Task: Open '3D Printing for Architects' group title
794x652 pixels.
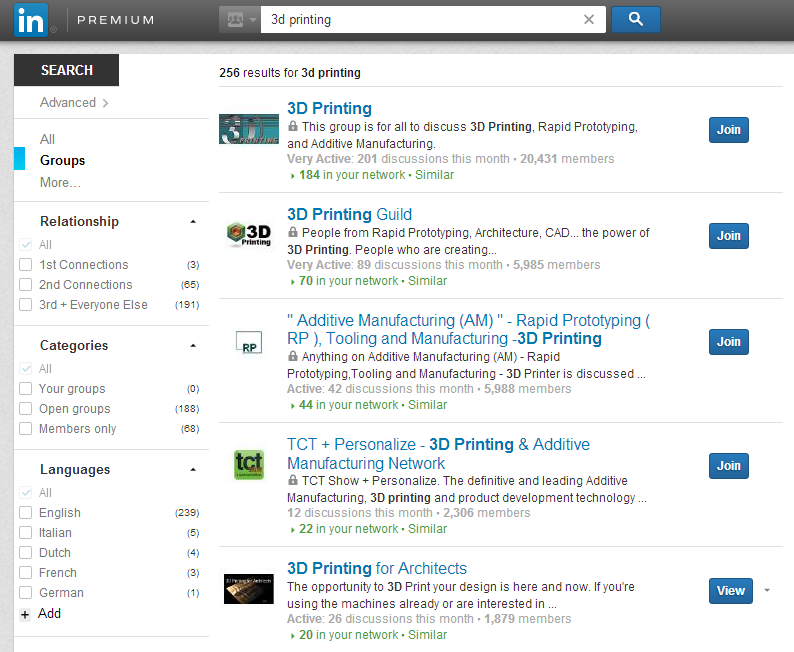Action: click(377, 568)
